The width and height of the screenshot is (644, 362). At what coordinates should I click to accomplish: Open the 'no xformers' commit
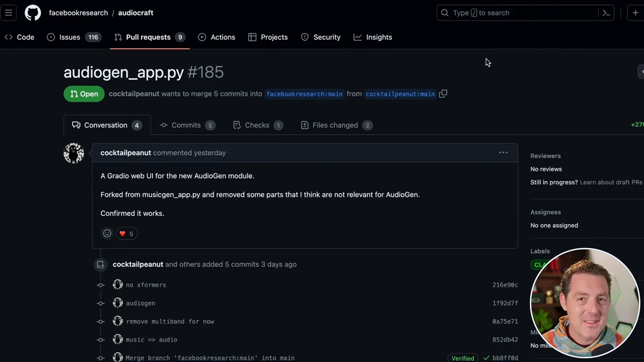(146, 285)
